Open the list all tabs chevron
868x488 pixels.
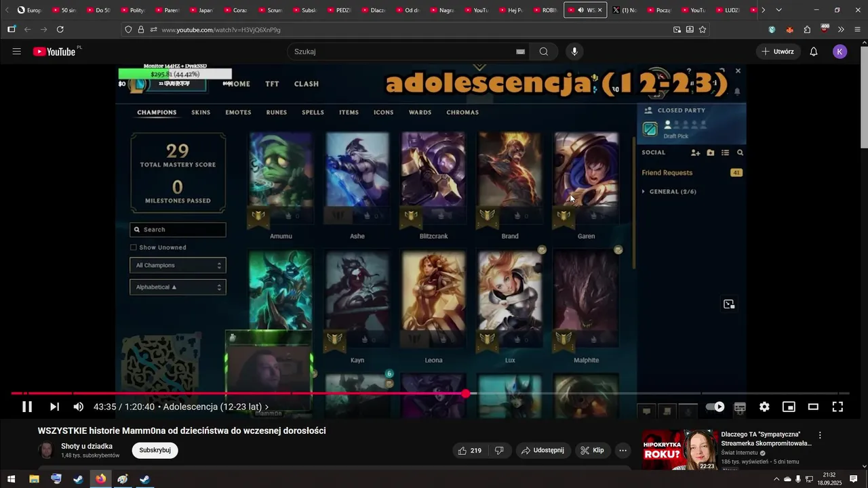tap(778, 10)
